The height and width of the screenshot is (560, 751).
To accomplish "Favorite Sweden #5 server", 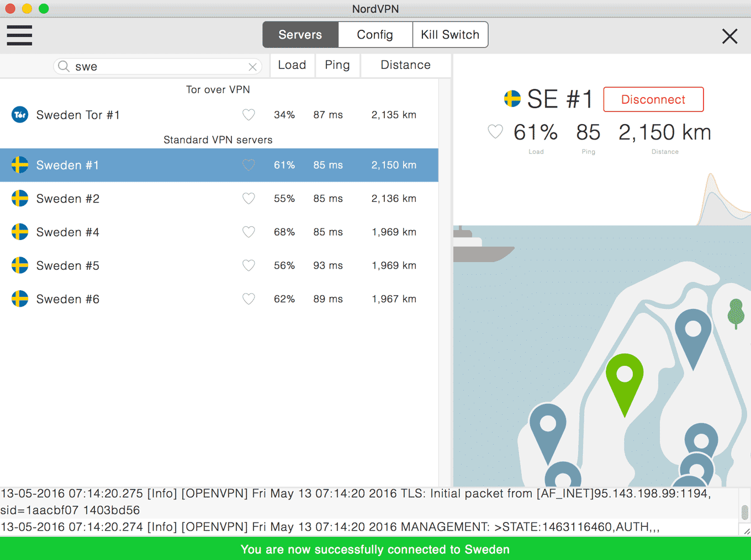I will (x=249, y=265).
